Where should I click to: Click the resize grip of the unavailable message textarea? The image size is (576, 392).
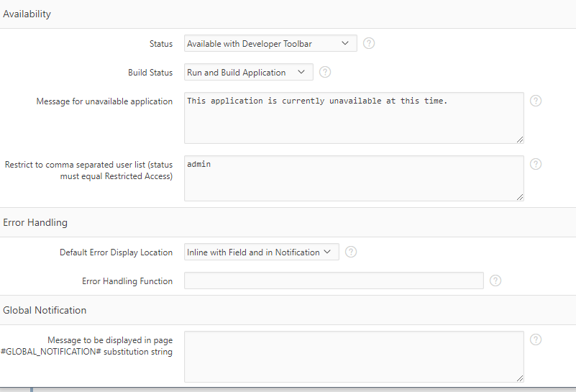click(520, 140)
